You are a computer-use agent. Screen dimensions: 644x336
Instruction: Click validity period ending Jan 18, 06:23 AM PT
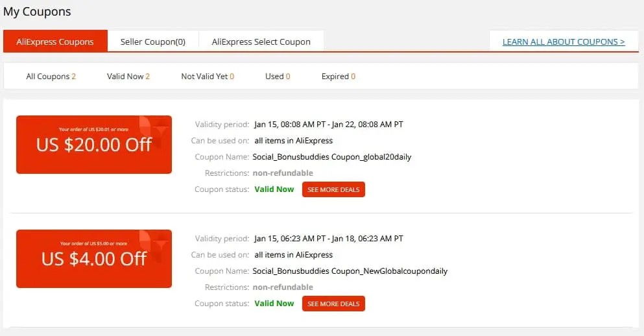(x=329, y=238)
